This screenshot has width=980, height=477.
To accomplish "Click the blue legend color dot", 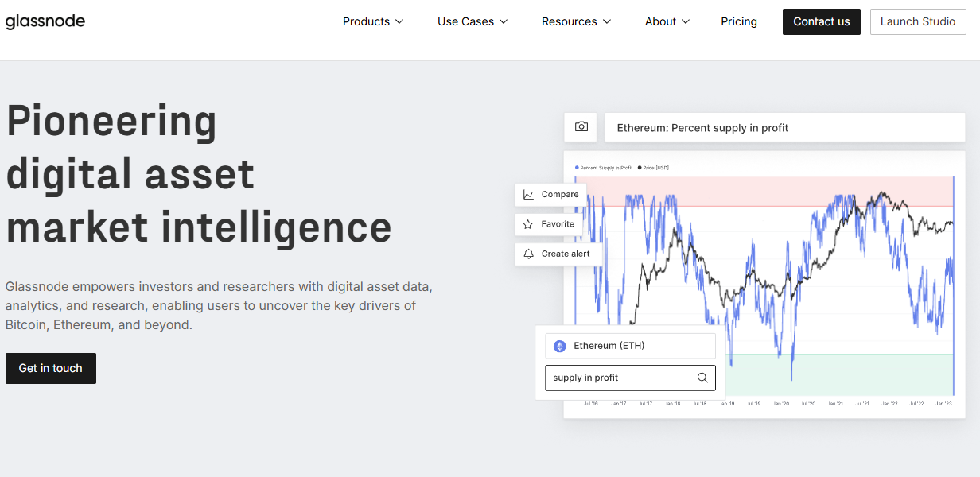I will (x=577, y=168).
